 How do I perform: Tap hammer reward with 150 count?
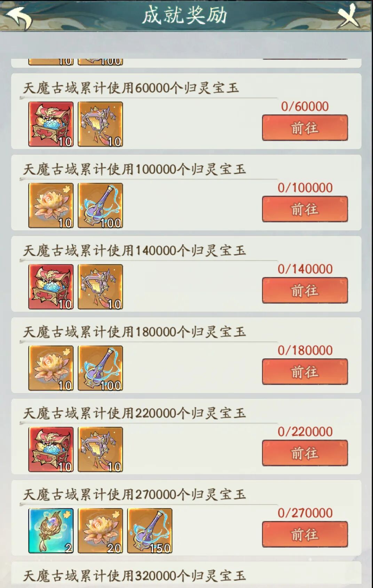[150, 531]
